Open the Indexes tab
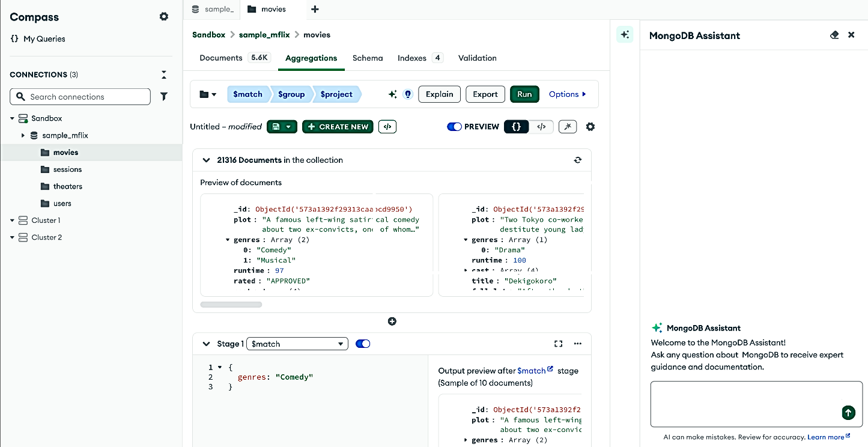The width and height of the screenshot is (868, 447). coord(420,58)
